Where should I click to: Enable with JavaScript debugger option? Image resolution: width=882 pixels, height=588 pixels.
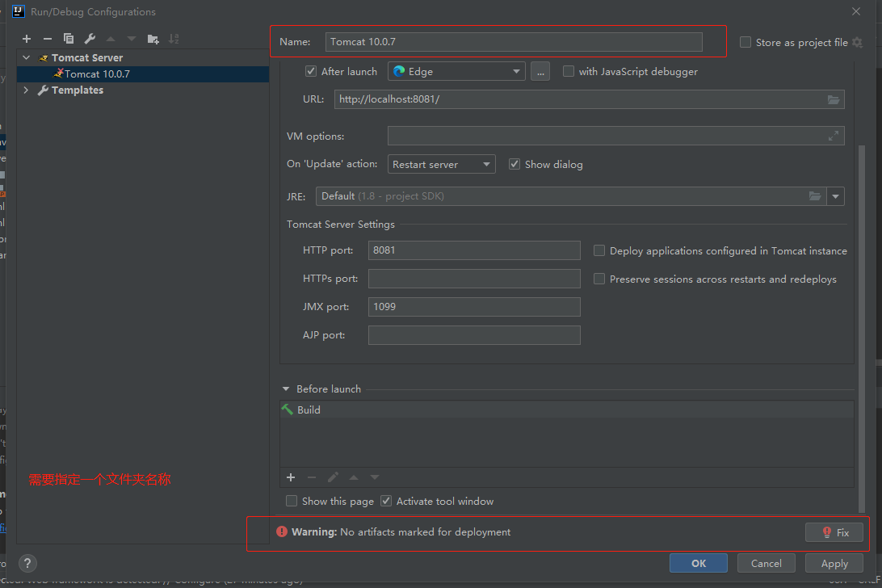click(x=569, y=71)
